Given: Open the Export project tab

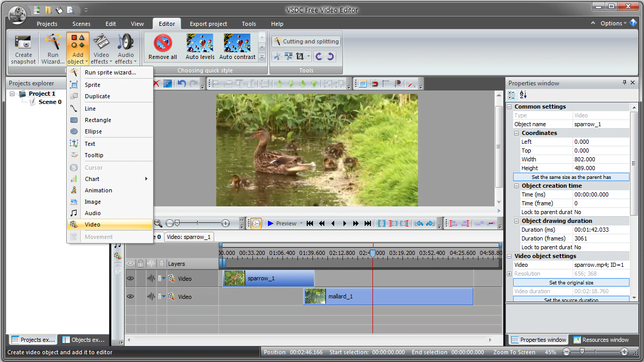Looking at the screenshot, I should pyautogui.click(x=208, y=24).
